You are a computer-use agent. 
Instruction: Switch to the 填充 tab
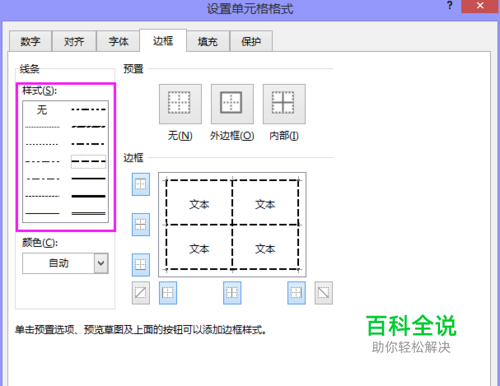pos(208,41)
